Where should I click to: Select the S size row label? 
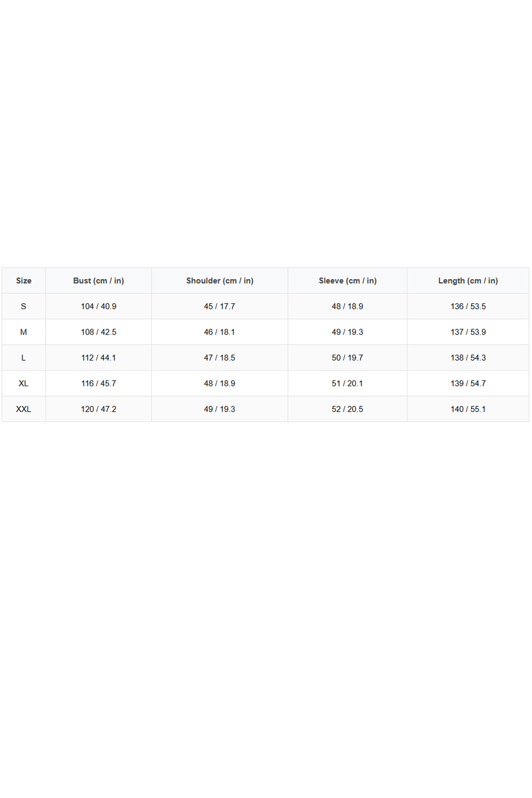click(x=23, y=307)
